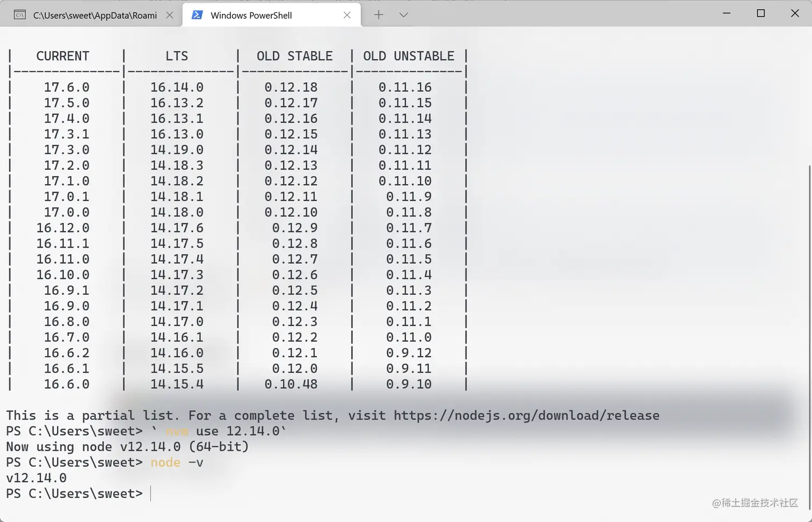Minimize the terminal window
Image resolution: width=812 pixels, height=522 pixels.
click(x=727, y=13)
